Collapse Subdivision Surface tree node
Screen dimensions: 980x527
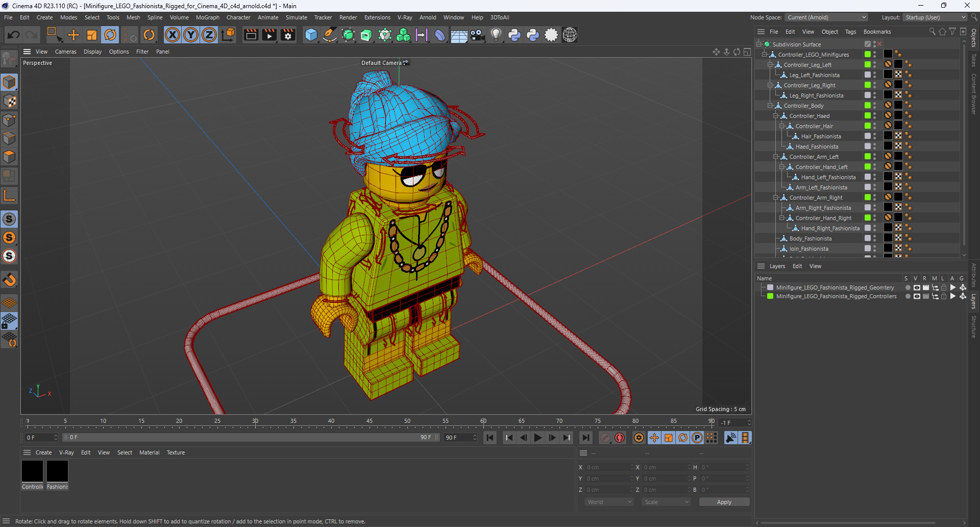[759, 44]
